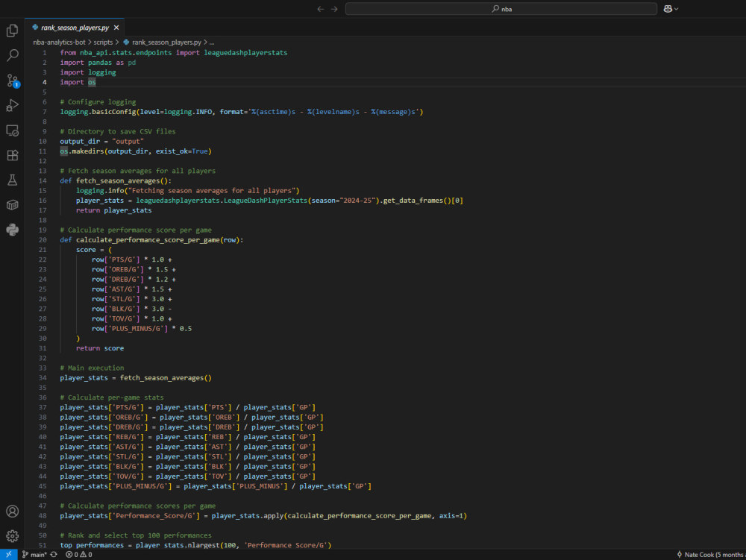Close the rank_season_players.py tab
Image resolution: width=746 pixels, height=560 pixels.
(x=116, y=28)
